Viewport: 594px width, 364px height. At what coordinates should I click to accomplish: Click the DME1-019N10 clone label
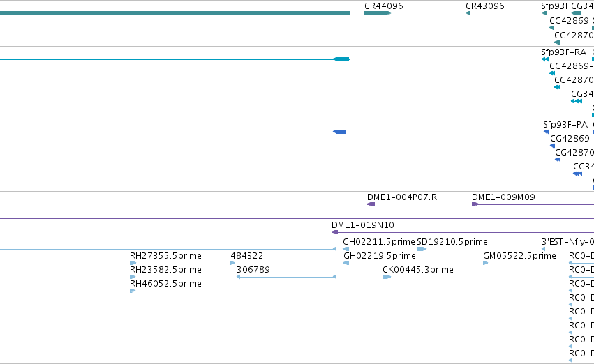[x=363, y=225]
